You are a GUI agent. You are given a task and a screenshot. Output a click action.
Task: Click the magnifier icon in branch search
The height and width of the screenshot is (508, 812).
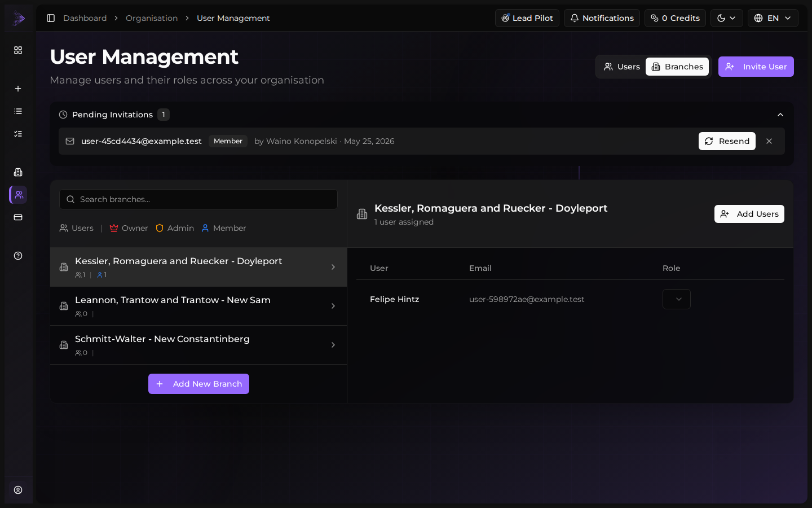pyautogui.click(x=70, y=199)
